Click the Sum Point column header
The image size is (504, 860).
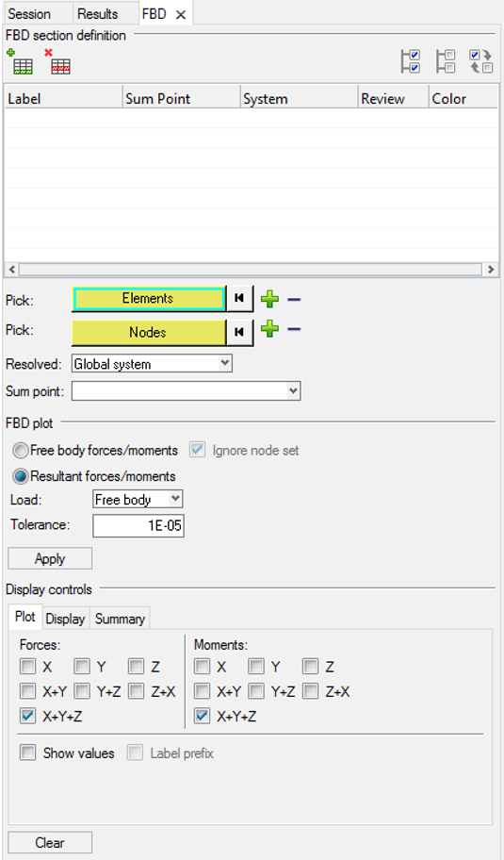pyautogui.click(x=181, y=99)
